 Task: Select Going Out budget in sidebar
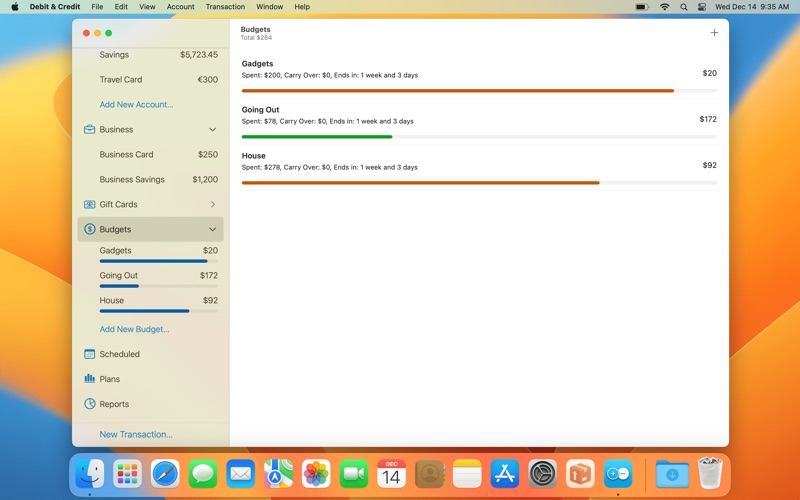tap(151, 279)
